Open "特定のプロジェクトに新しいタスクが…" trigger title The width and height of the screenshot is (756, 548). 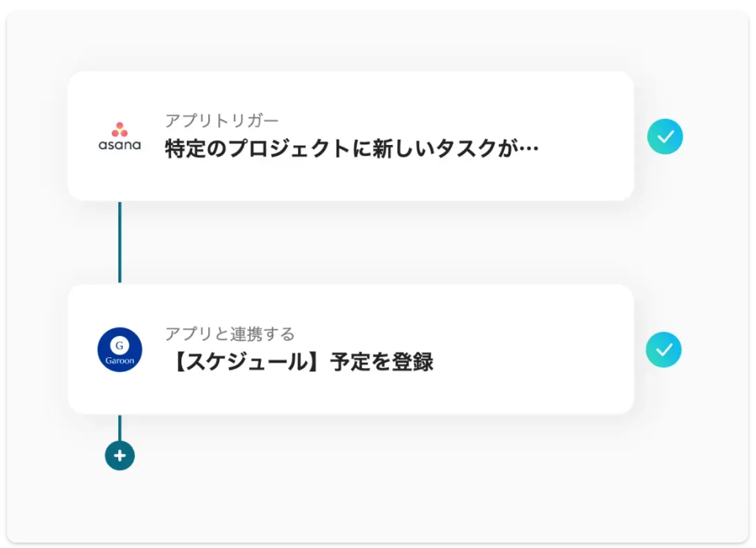[x=351, y=148]
